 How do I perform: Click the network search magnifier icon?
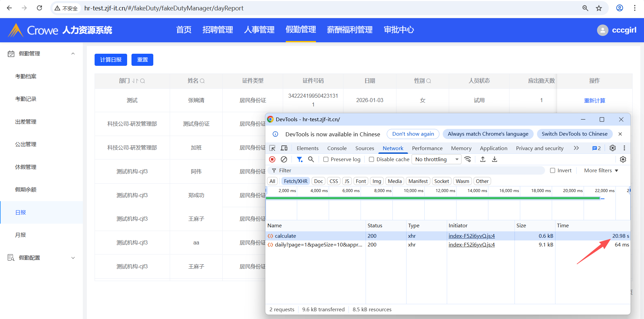tap(311, 159)
